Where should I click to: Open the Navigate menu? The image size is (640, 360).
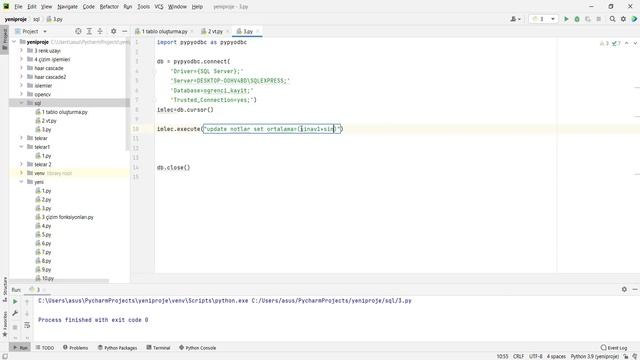pyautogui.click(x=67, y=7)
